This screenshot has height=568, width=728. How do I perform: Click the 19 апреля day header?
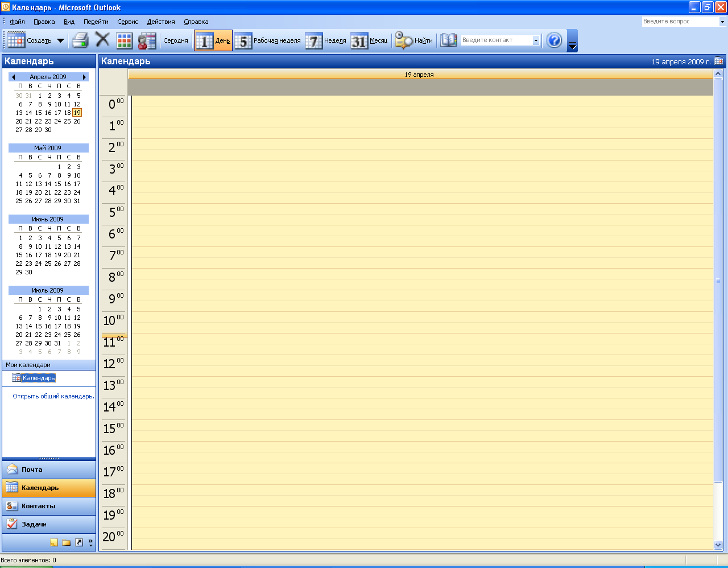[420, 75]
